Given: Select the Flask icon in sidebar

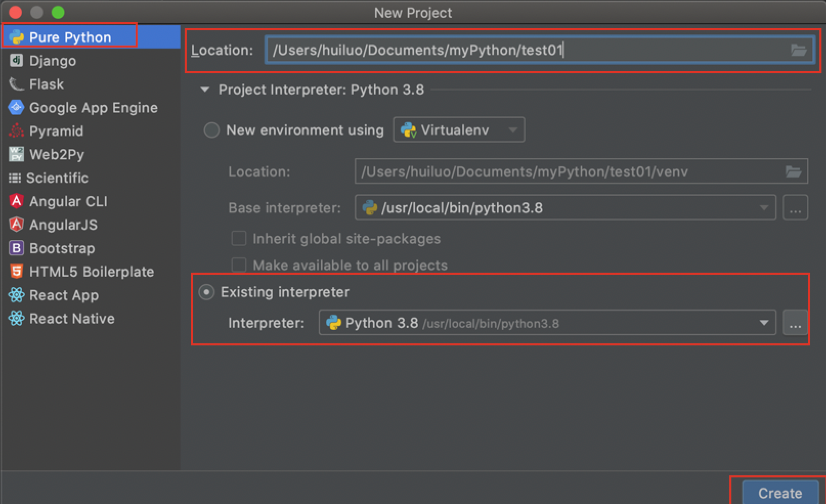Looking at the screenshot, I should (x=16, y=84).
